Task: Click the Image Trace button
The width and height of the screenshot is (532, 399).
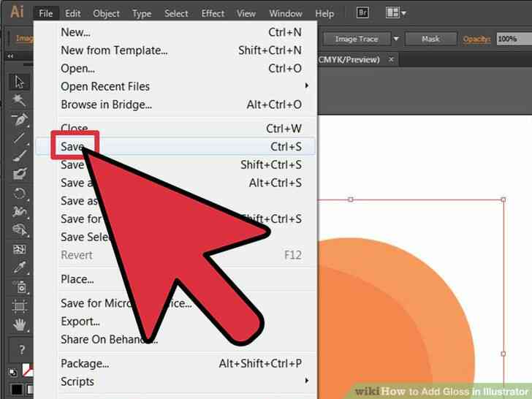Action: pyautogui.click(x=357, y=39)
